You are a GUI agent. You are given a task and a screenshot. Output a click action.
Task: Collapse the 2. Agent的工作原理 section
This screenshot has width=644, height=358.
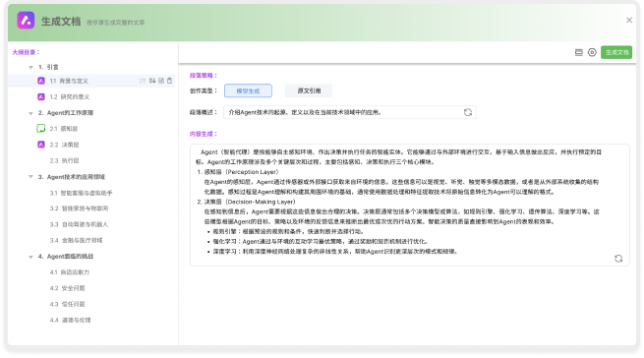[x=30, y=113]
